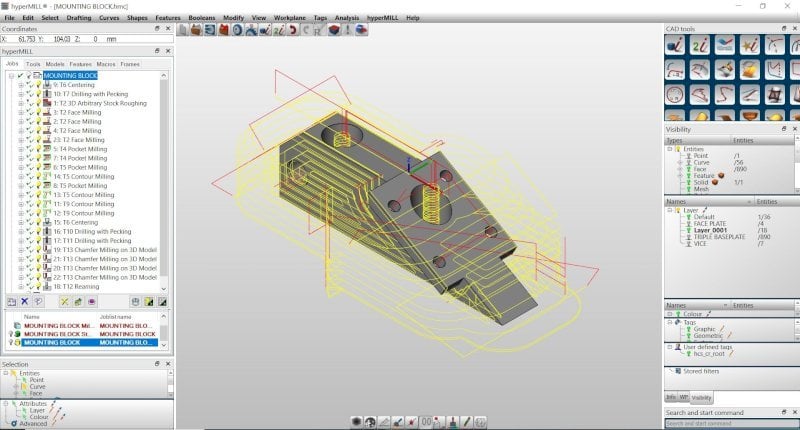Click the blue circular target icon in top toolbar
Image resolution: width=800 pixels, height=430 pixels.
[x=237, y=30]
